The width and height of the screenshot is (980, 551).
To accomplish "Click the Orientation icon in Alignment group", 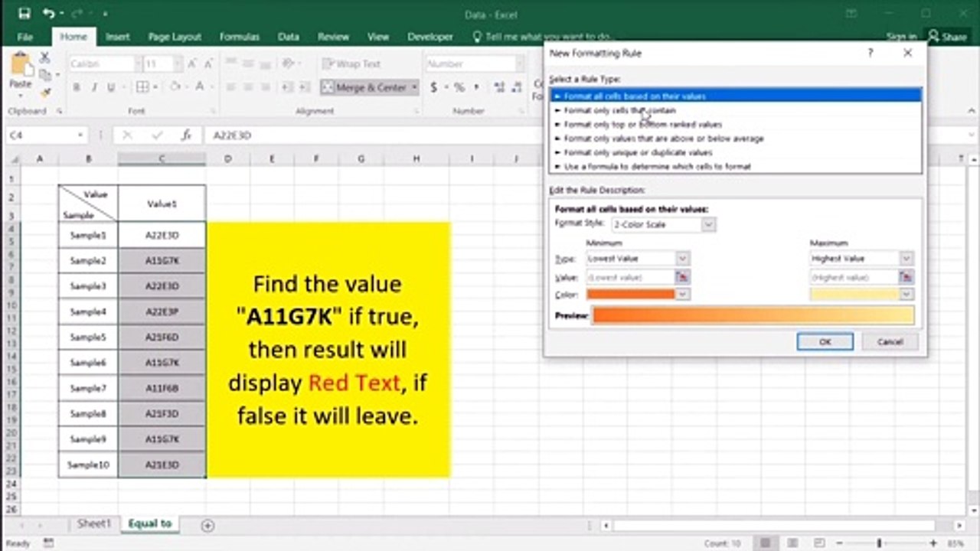I will [x=289, y=64].
